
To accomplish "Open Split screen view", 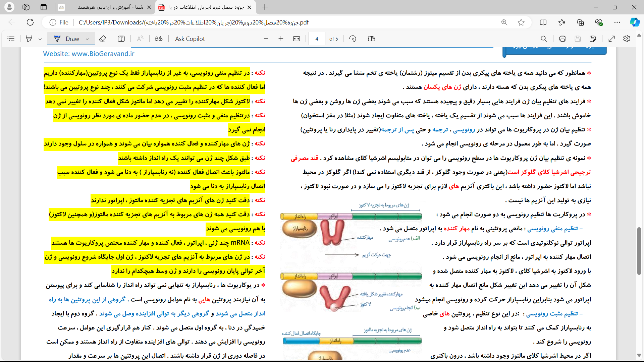I will click(x=543, y=22).
